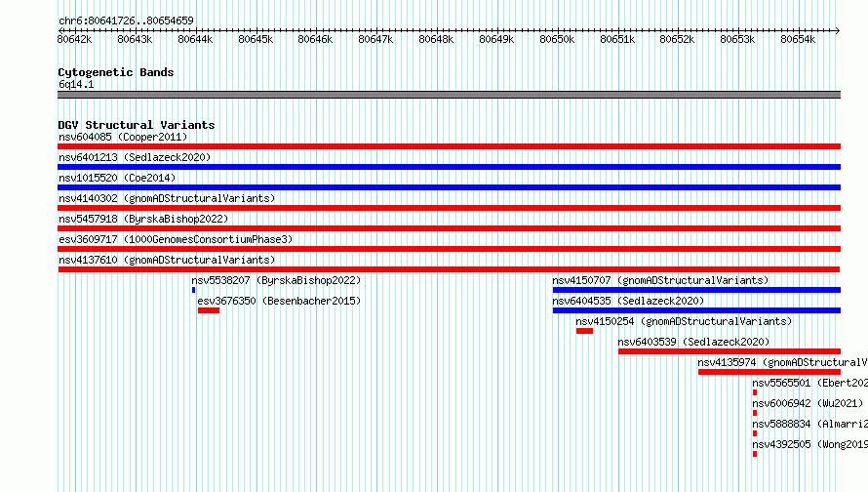Open esv3609717 (1000GenomesConsortiumPhase3) label

point(176,239)
